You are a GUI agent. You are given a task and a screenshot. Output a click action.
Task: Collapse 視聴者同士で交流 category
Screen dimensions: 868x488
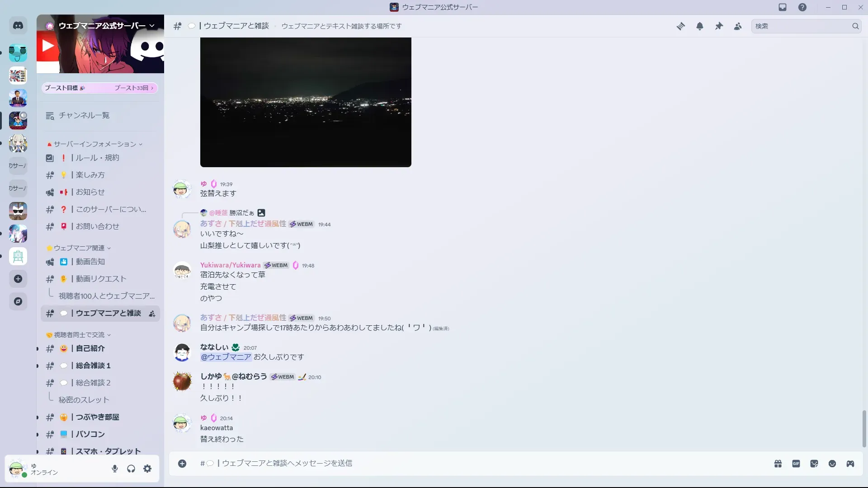[x=79, y=335]
